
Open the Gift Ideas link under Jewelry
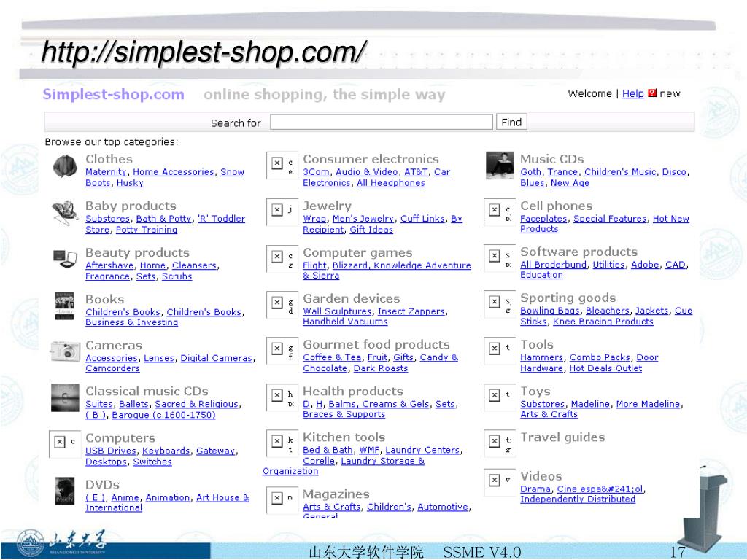371,230
